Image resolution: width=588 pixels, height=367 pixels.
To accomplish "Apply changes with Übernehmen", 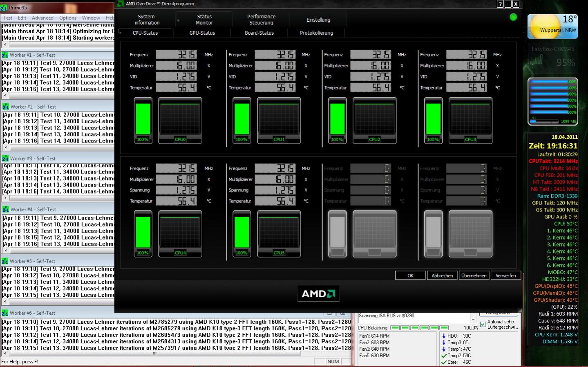I will (474, 276).
